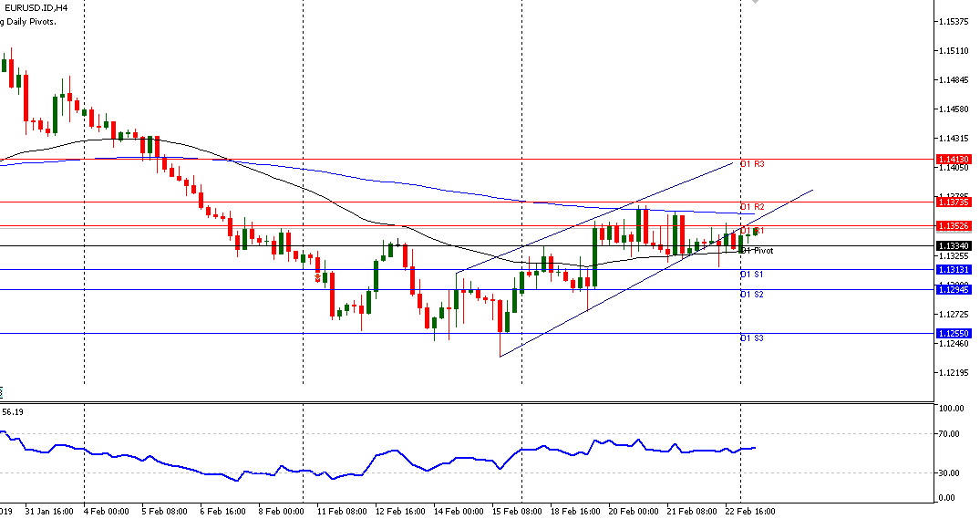Click the 20 Feb 00:00 time label
The image size is (980, 519).
(x=633, y=512)
